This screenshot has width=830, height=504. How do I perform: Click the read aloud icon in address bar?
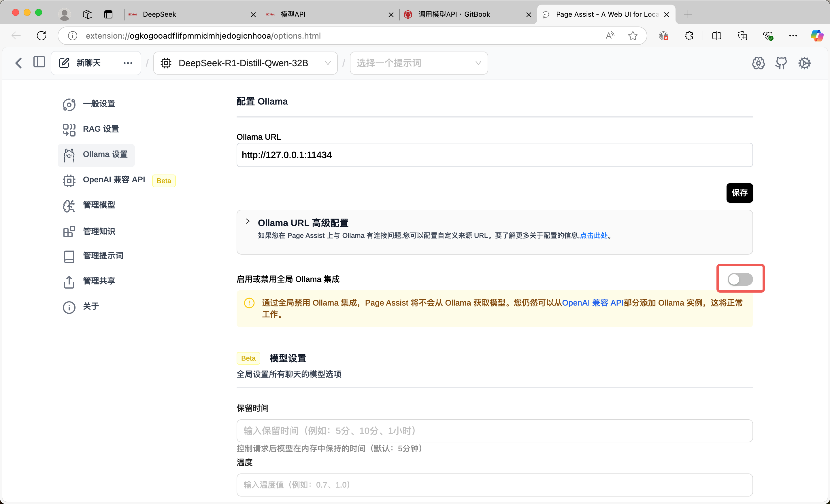610,36
